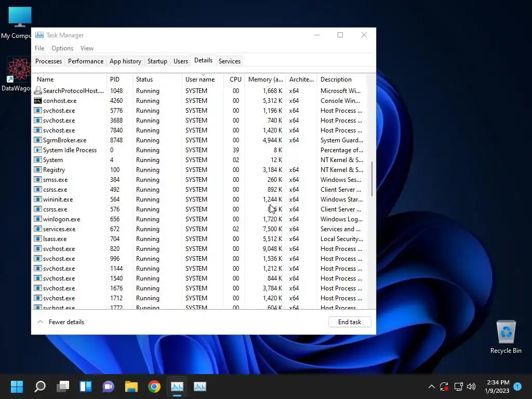Viewport: 532px width, 399px height.
Task: Sort by the User name column header
Action: point(203,79)
